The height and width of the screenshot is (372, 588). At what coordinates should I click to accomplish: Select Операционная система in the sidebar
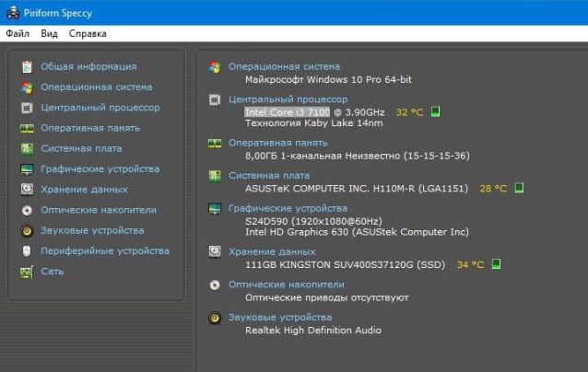tap(97, 87)
